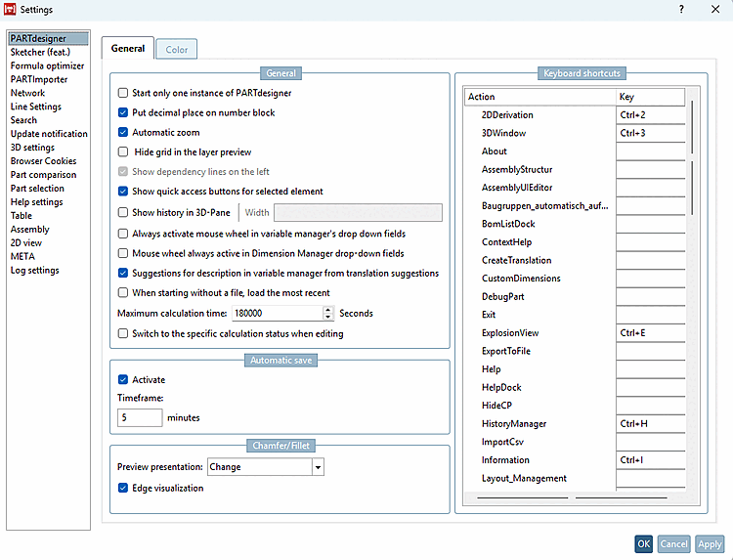
Task: Uncheck Activate under Automatic save
Action: coord(123,379)
